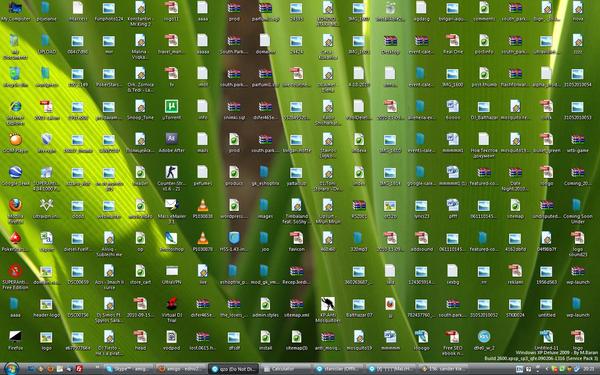Click the Windows Start orb
Screen dimensions: 600x375
point(11,369)
